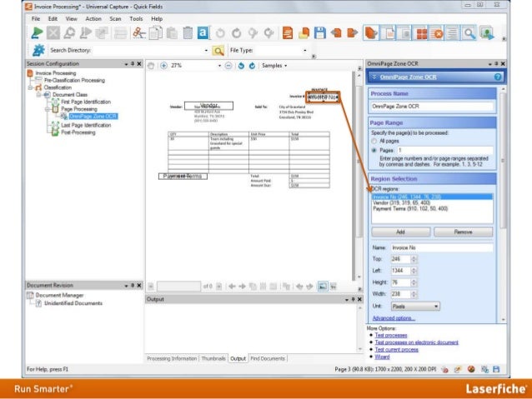532x399 pixels.
Task: Open the Unit Pixels dropdown
Action: pos(415,306)
